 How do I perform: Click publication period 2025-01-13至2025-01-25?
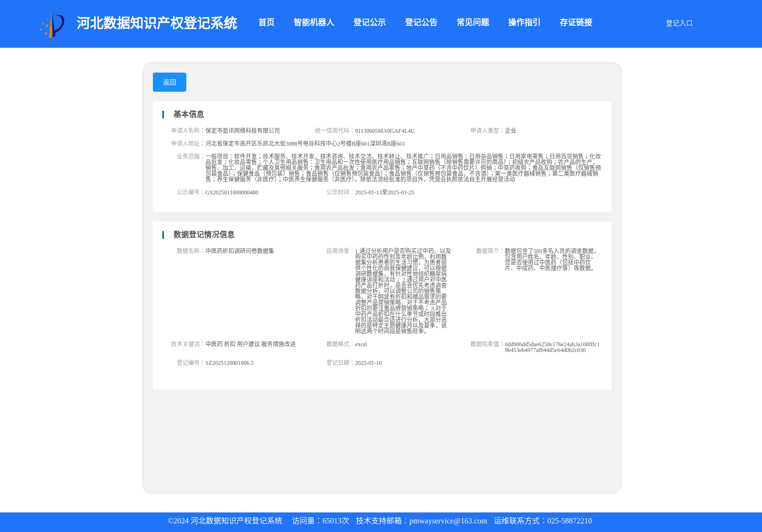(385, 192)
